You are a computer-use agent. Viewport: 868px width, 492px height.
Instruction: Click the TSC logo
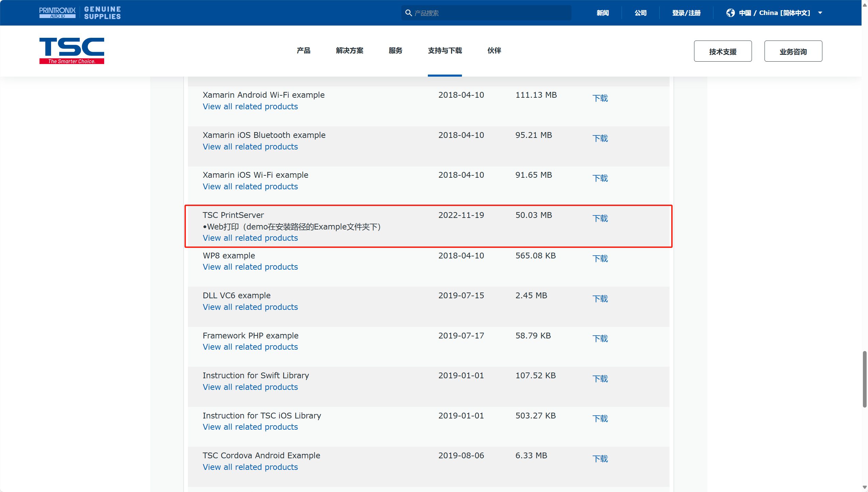click(72, 51)
